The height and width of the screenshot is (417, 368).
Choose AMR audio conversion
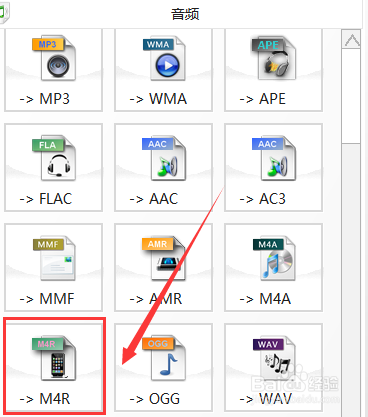point(163,268)
